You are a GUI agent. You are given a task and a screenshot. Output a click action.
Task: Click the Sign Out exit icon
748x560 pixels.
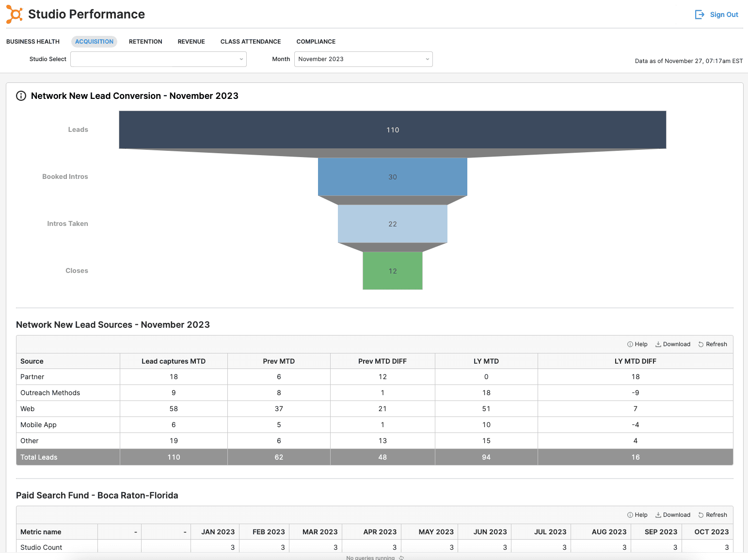[x=699, y=15]
